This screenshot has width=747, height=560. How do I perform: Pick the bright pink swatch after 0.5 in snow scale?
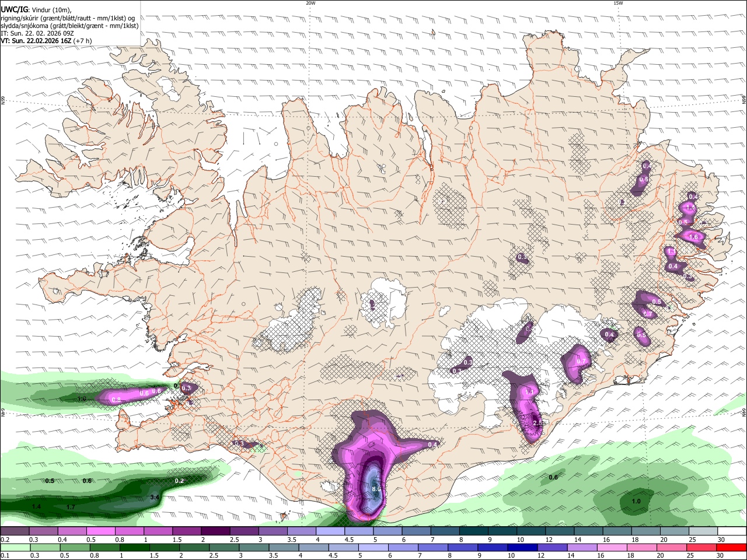[x=101, y=531]
